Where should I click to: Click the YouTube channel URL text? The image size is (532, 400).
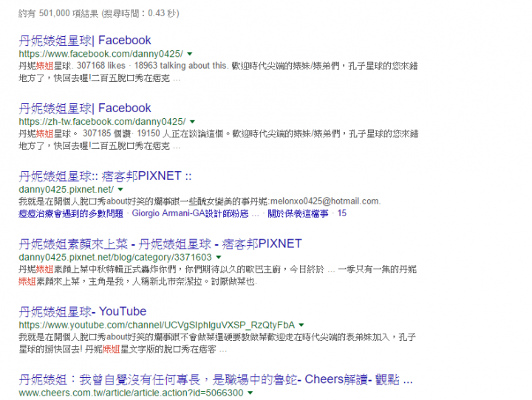[157, 325]
